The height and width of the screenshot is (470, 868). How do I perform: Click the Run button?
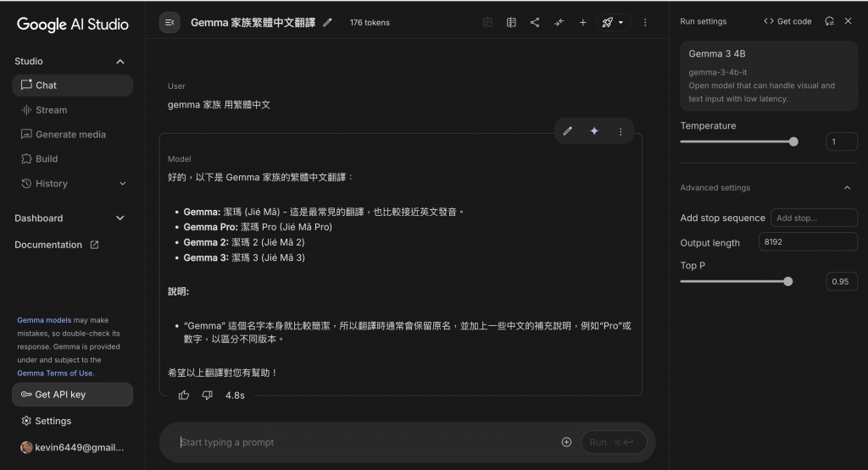coord(614,442)
